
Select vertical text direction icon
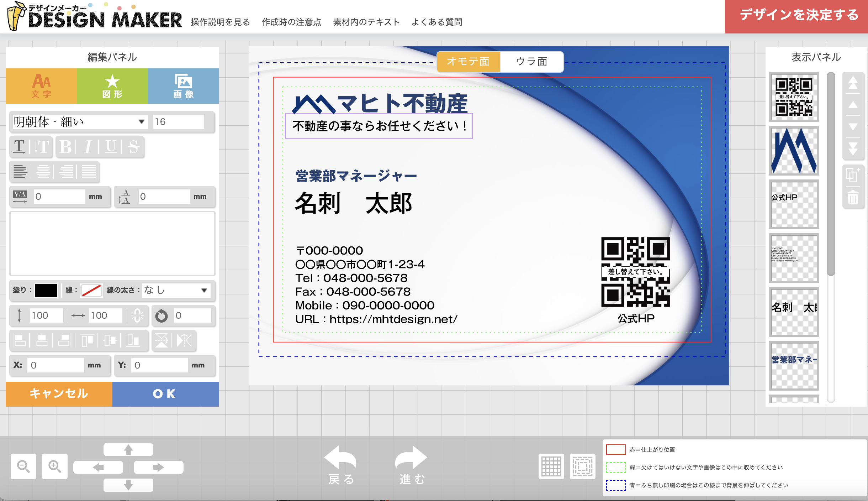click(42, 147)
